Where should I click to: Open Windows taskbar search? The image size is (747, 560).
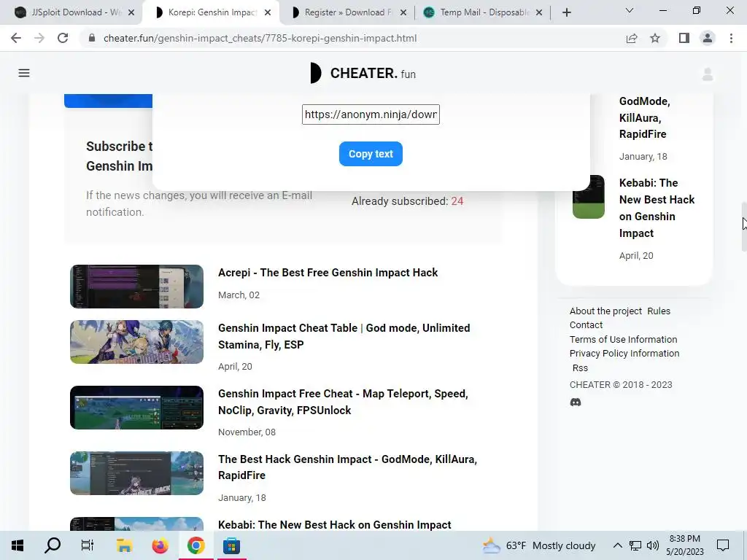tap(53, 545)
